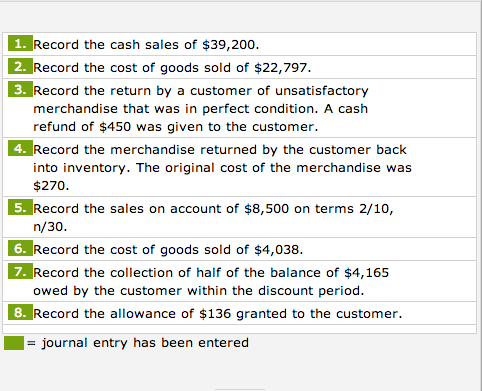Open the $450 cash refund return entry
Screen dimensions: 482x391
239,108
